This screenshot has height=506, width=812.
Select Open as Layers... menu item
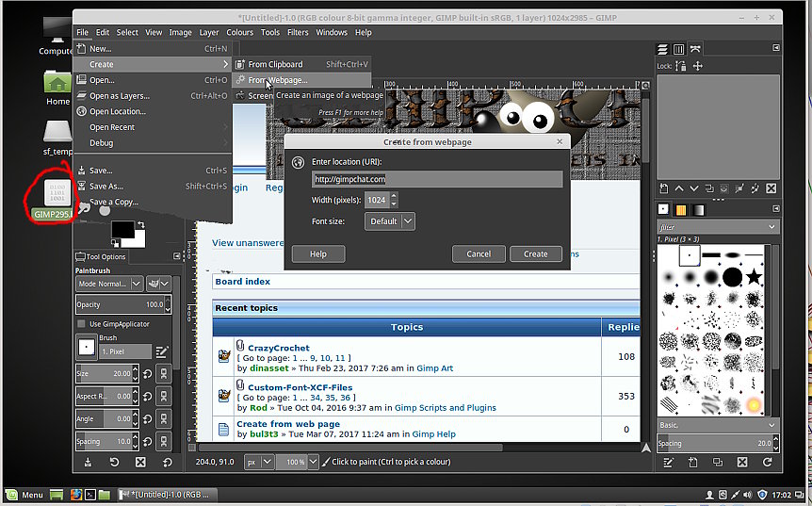(x=153, y=96)
